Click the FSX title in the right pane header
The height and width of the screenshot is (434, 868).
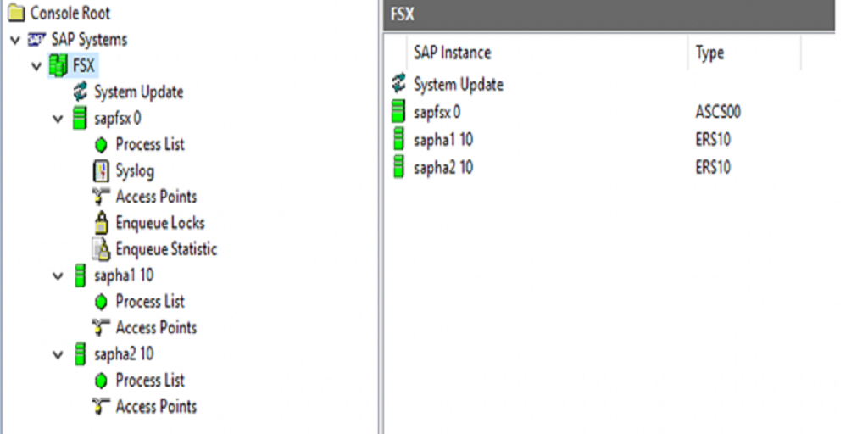click(x=403, y=14)
